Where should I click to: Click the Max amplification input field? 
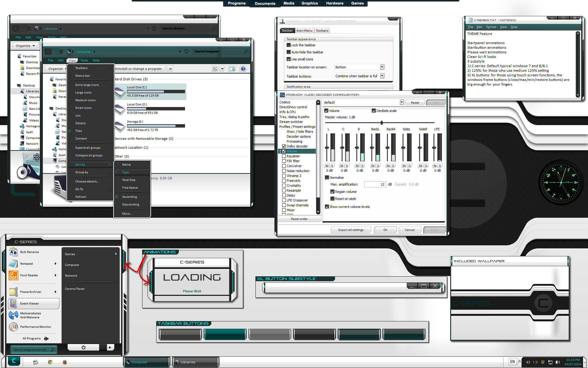tap(375, 184)
